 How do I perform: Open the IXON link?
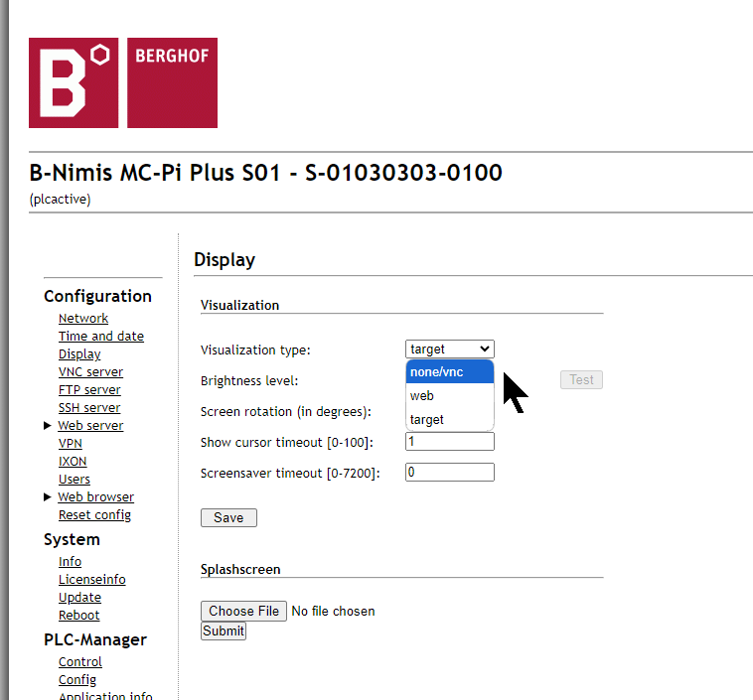click(x=73, y=462)
